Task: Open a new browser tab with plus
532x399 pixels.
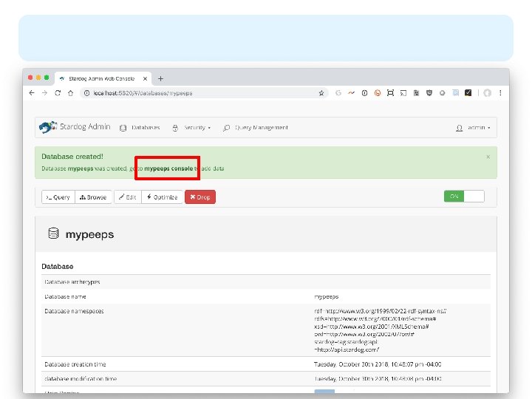Action: 160,79
